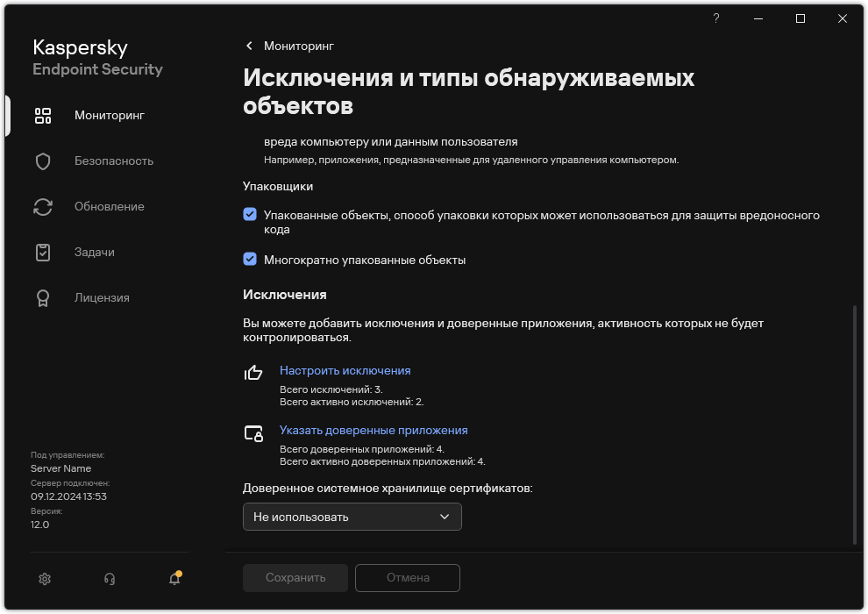Go to Безопасность section
868x614 pixels.
pos(114,161)
